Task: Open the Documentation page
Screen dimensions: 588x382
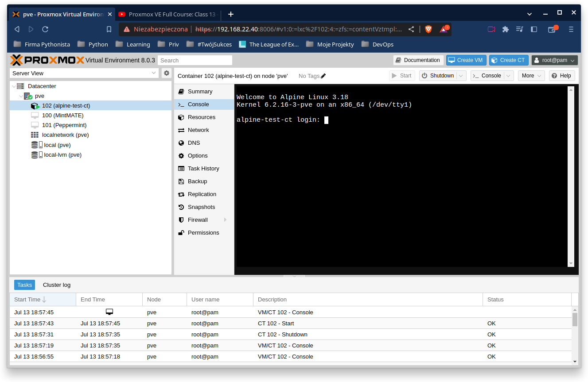Action: pyautogui.click(x=418, y=60)
